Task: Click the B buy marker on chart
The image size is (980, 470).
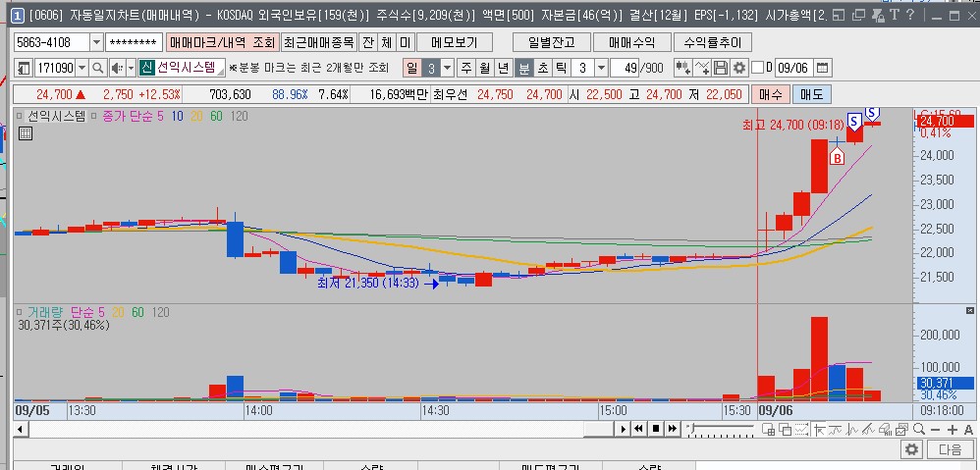Action: 837,157
